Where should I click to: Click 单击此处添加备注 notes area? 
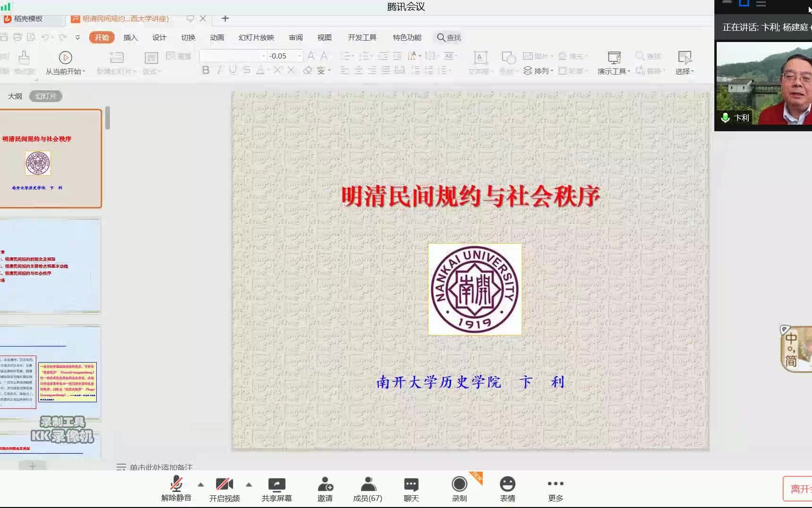(x=161, y=467)
